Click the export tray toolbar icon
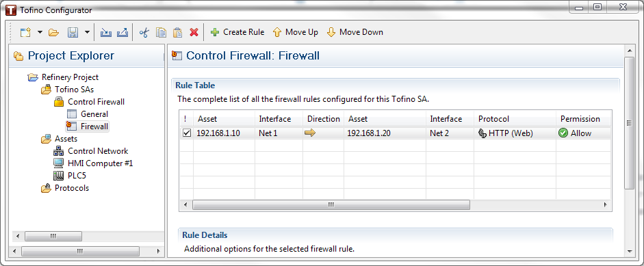The height and width of the screenshot is (266, 644). 123,32
